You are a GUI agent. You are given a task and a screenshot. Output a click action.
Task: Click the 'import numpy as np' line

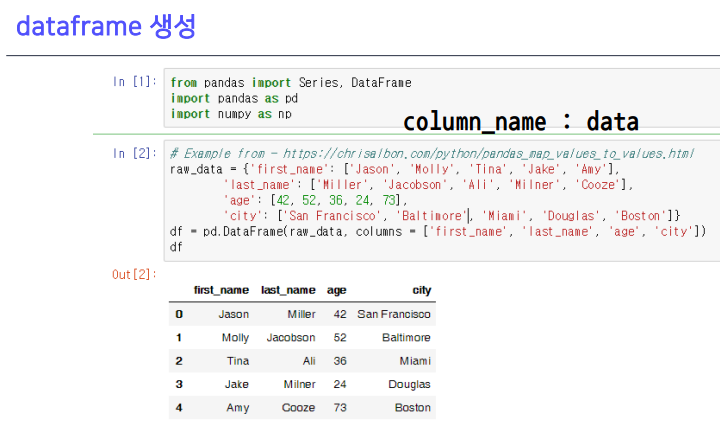pyautogui.click(x=231, y=114)
